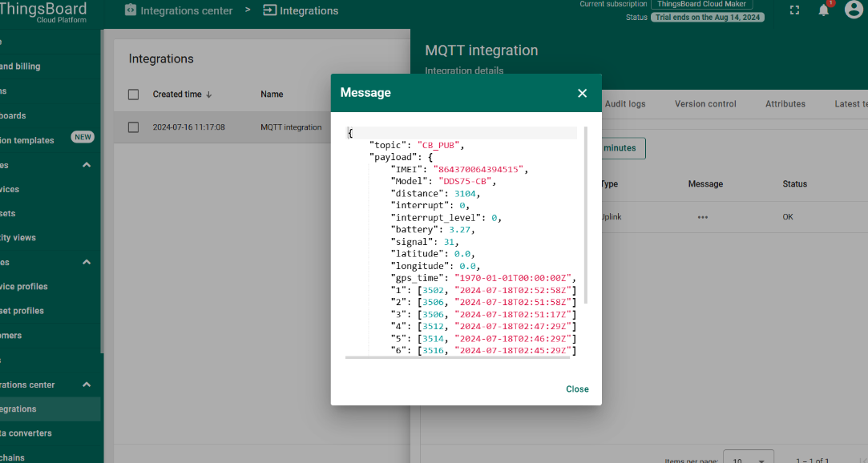
Task: Open Device profiles in the sidebar
Action: tap(50, 287)
